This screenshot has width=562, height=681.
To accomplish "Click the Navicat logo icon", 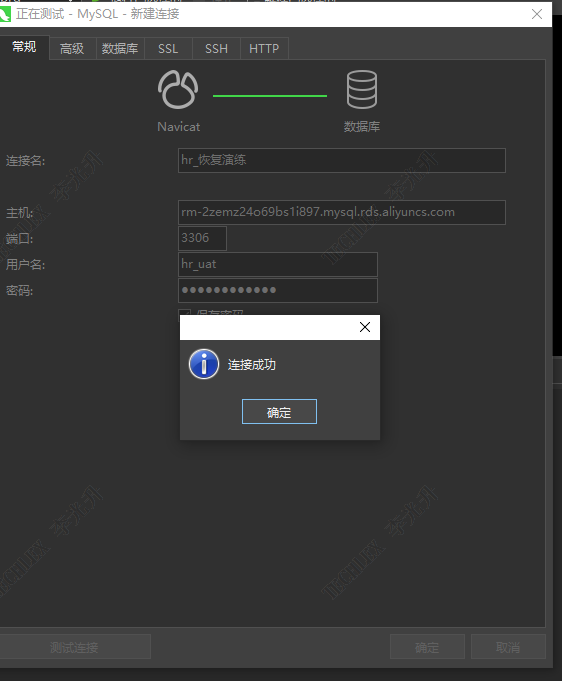I will [178, 89].
